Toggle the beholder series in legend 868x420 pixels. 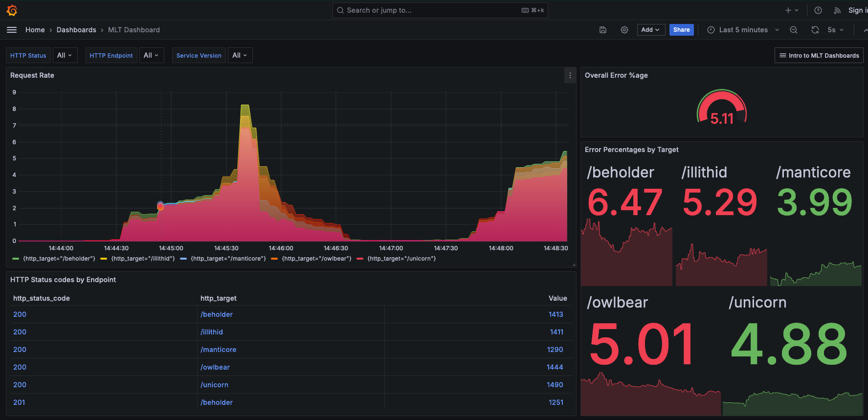[59, 259]
